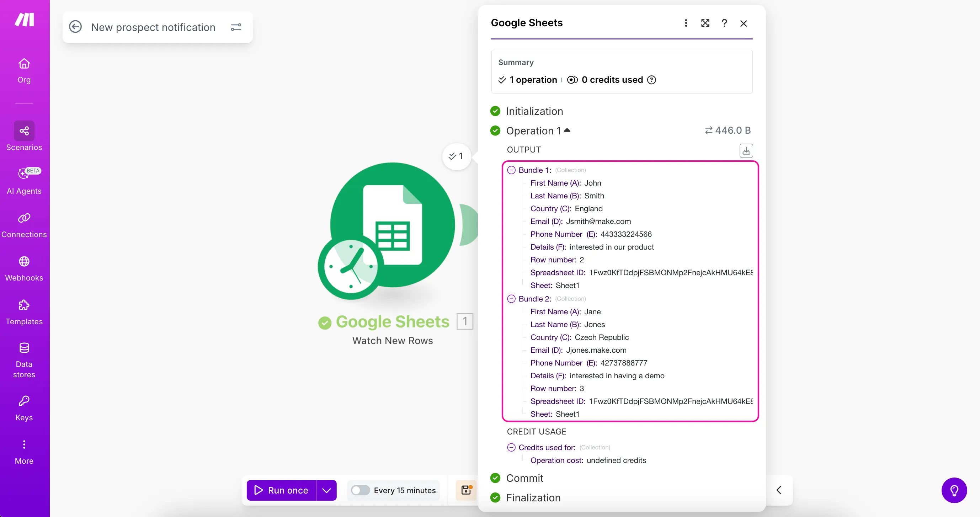
Task: Open the lightbulb help button
Action: click(954, 490)
